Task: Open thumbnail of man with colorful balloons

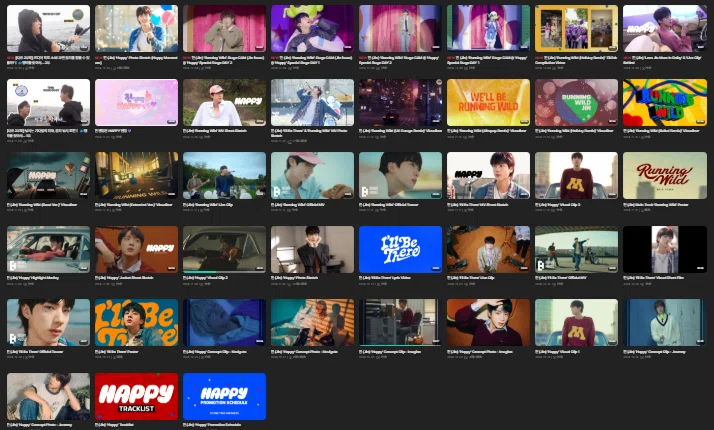Action: pyautogui.click(x=137, y=28)
